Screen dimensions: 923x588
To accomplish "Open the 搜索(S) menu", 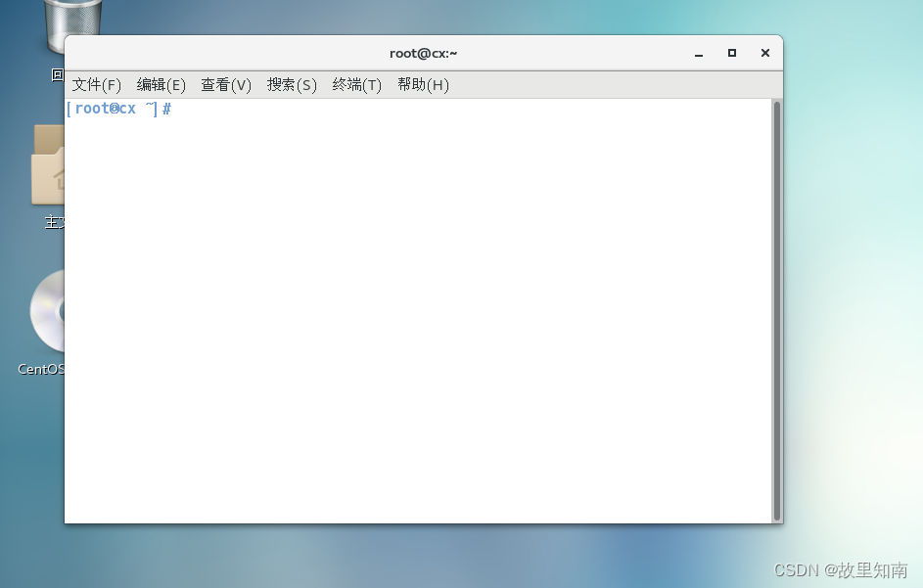I will [292, 85].
